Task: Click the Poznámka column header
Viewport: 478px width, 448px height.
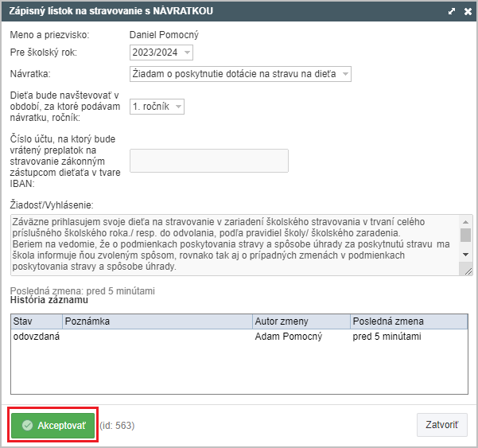Action: pos(157,321)
